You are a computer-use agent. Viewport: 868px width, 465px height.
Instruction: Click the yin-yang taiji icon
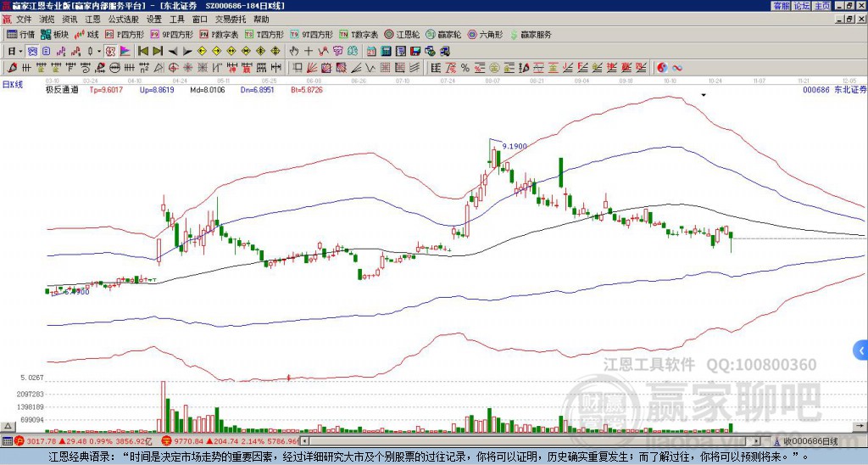[662, 68]
